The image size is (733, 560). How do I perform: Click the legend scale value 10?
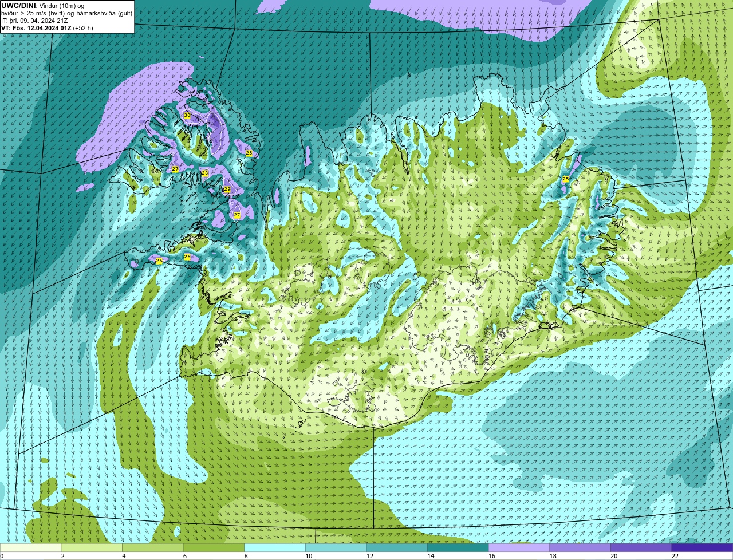click(309, 556)
